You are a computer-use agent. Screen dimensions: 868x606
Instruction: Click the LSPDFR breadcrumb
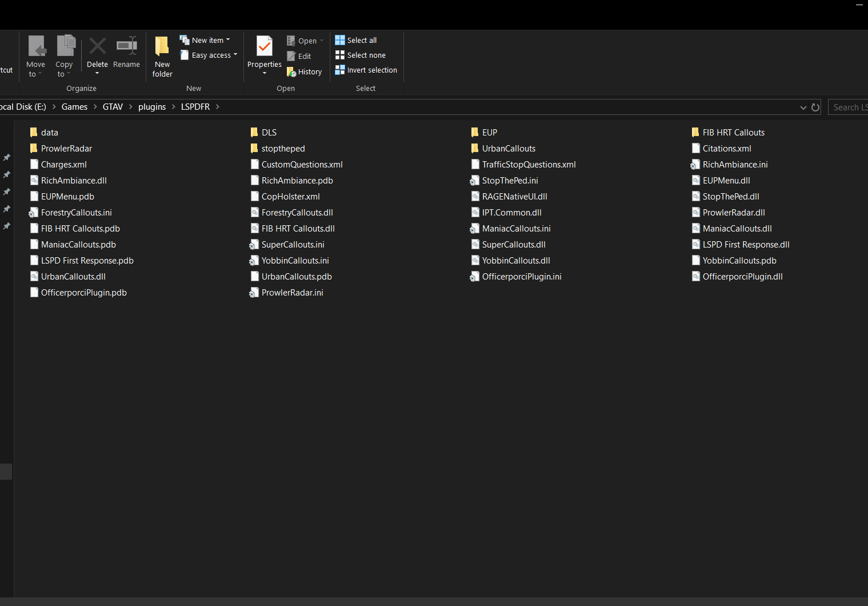pos(195,107)
